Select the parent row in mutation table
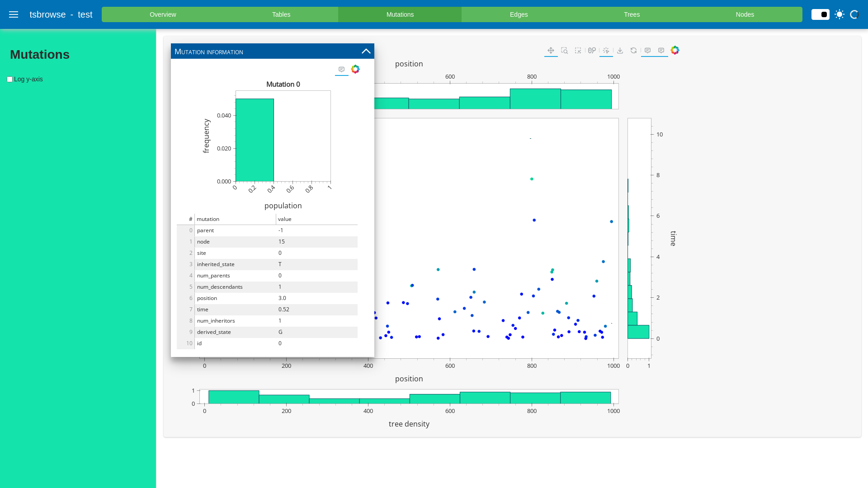Screen dimensions: 868x488 [x=267, y=230]
